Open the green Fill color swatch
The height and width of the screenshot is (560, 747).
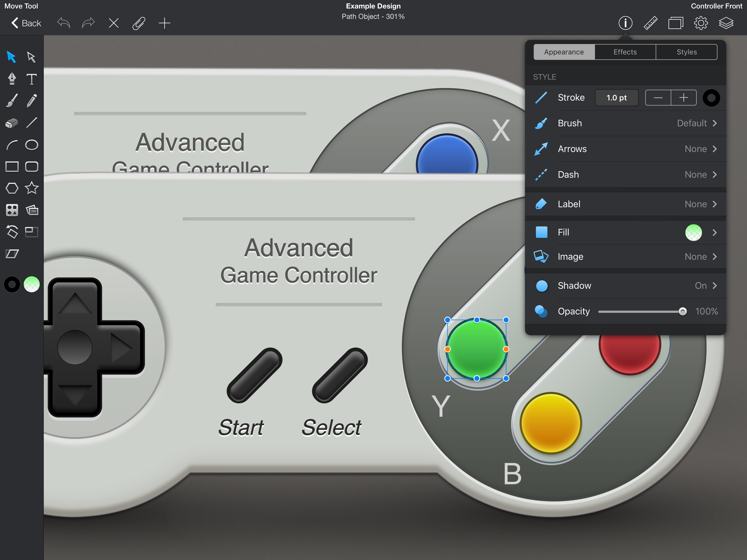click(694, 232)
